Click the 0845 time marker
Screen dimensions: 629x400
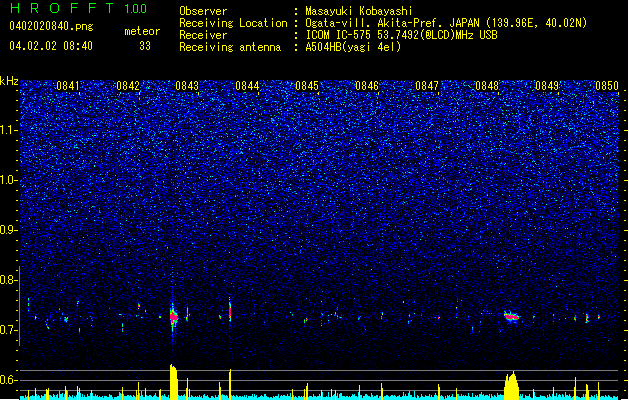click(x=307, y=86)
